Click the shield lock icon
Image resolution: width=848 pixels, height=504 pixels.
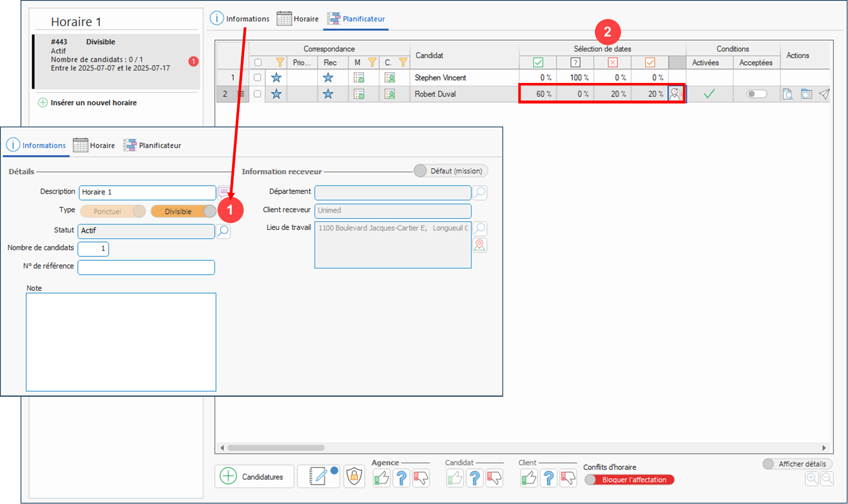(x=354, y=476)
